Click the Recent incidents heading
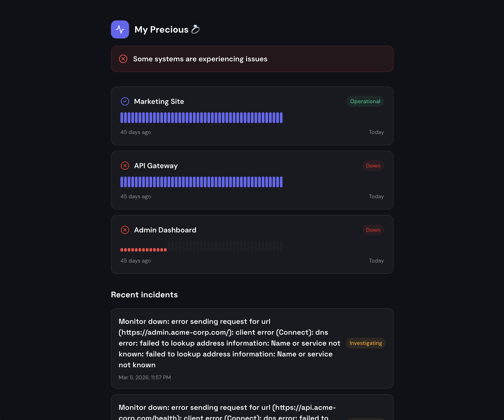Viewport: 504px width, 420px height. click(x=144, y=295)
